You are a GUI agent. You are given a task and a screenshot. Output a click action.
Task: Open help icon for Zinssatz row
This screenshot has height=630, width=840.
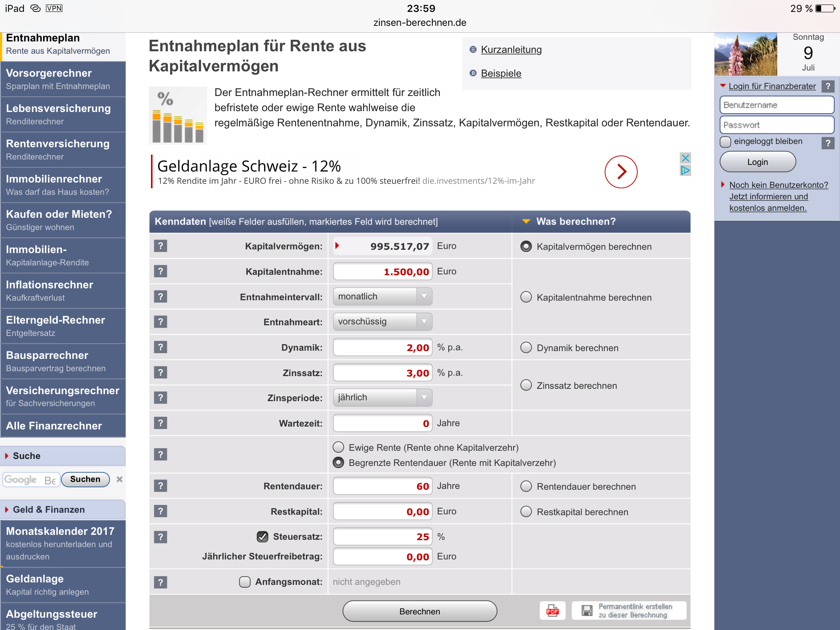[x=160, y=372]
